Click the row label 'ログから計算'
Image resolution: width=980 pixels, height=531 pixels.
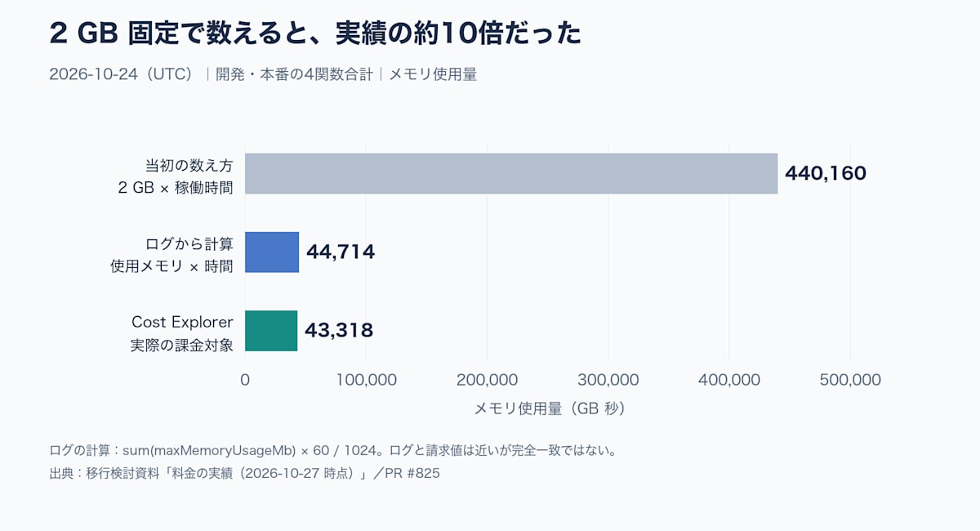coord(189,243)
